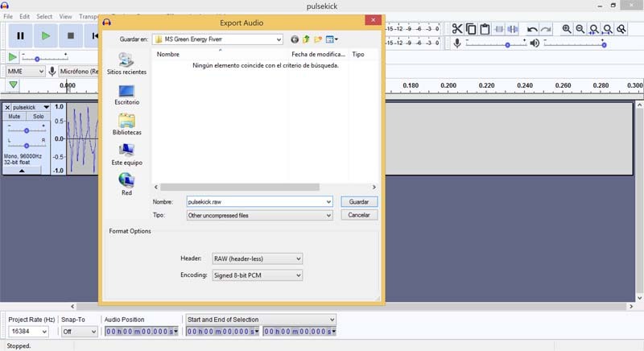
Task: Mute the pulsekick track
Action: pos(14,116)
